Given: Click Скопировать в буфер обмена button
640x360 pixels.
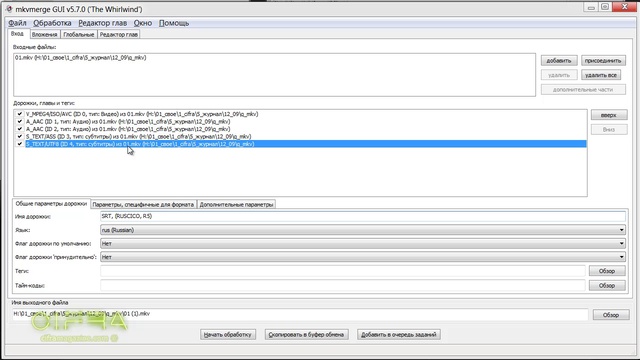Looking at the screenshot, I should pyautogui.click(x=306, y=335).
